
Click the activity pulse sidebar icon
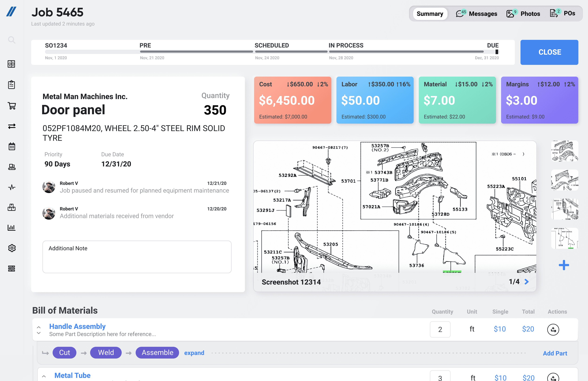point(12,187)
